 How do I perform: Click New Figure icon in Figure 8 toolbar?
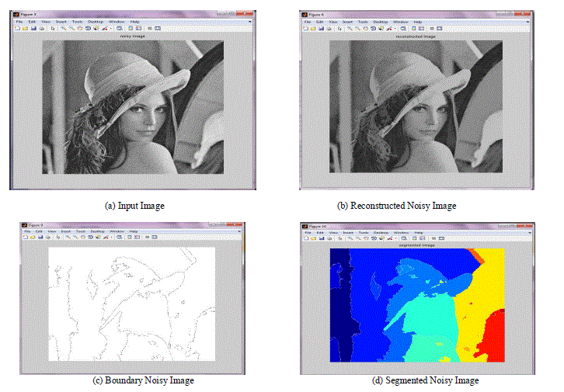coord(19,28)
